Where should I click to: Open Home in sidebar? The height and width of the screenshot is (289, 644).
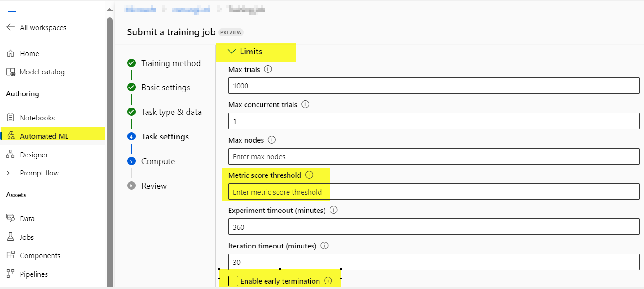pos(29,53)
